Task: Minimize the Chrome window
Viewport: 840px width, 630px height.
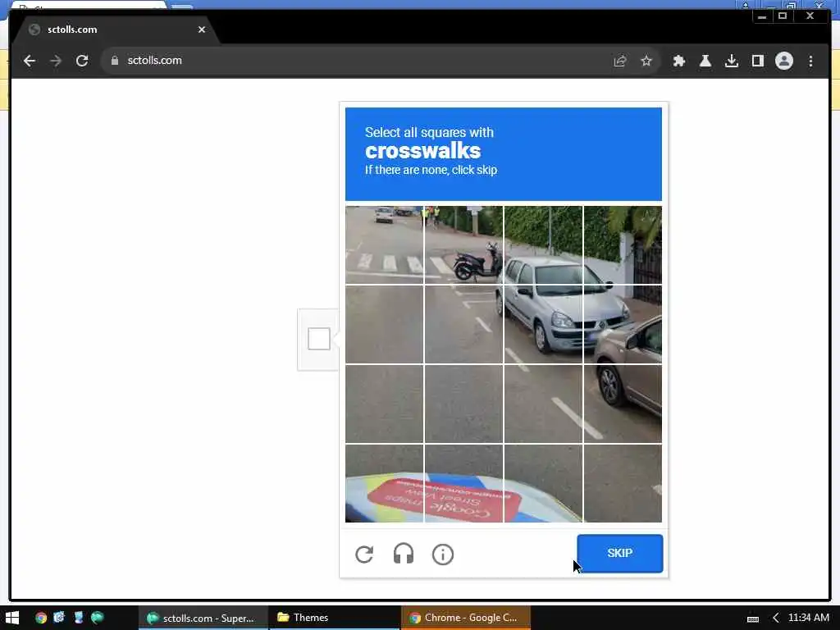Action: (x=762, y=16)
